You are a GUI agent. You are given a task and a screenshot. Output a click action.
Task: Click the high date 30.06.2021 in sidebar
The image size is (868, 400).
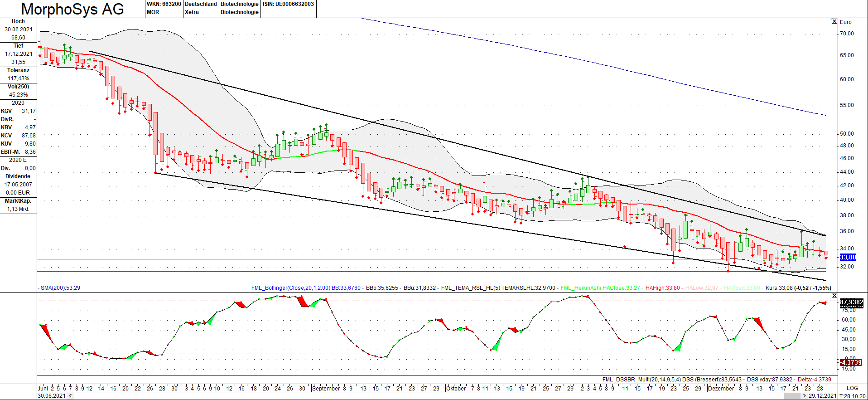pos(19,29)
